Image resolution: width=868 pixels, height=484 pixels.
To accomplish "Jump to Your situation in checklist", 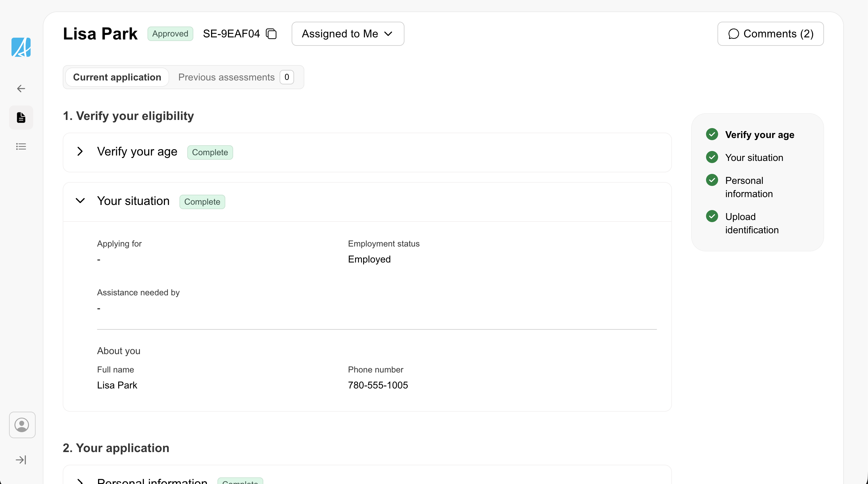I will coord(754,158).
